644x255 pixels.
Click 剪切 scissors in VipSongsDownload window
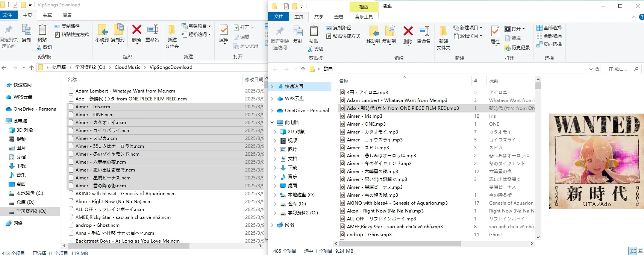39,47
